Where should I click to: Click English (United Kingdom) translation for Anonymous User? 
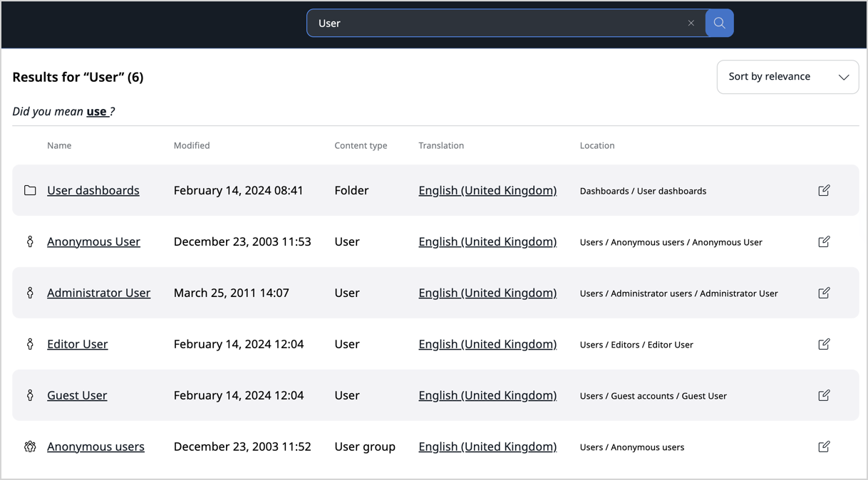487,241
